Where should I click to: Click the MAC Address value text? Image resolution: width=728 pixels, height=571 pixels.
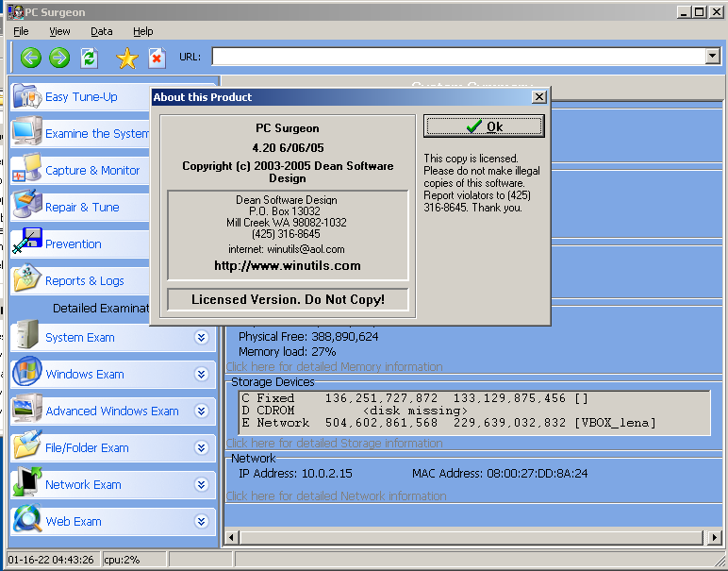pos(538,473)
